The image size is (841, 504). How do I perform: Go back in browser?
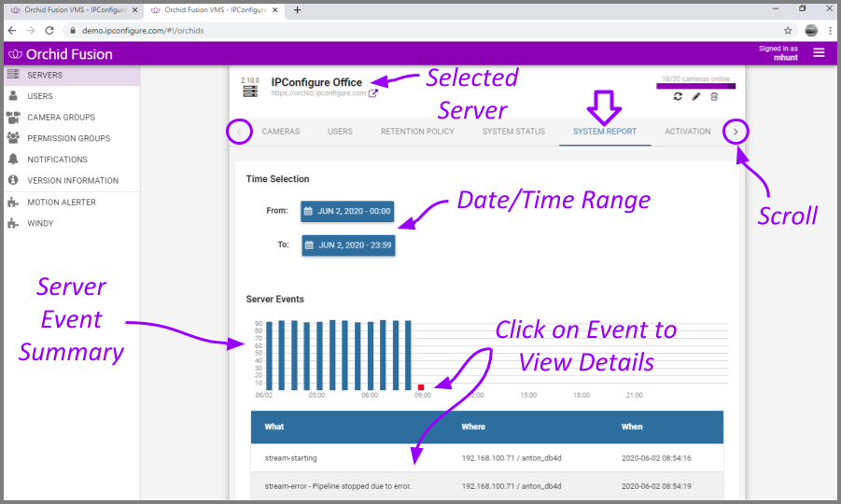(12, 31)
